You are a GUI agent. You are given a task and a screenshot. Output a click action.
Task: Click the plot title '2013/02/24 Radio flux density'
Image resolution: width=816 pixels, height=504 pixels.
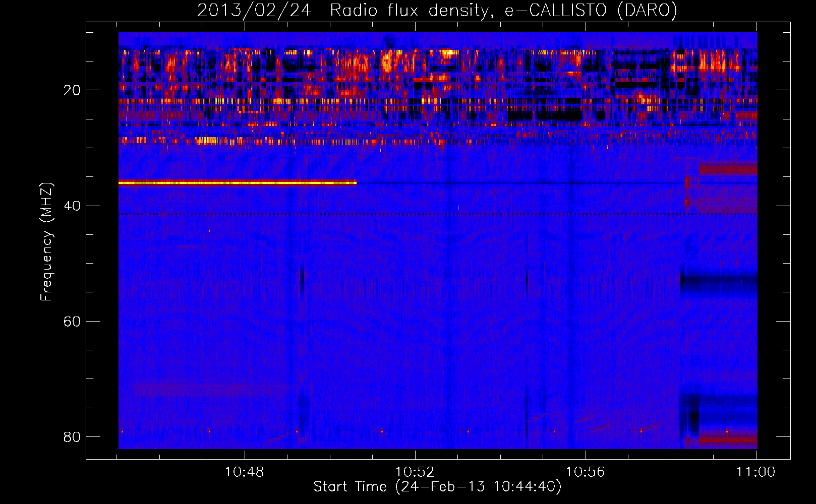point(437,10)
